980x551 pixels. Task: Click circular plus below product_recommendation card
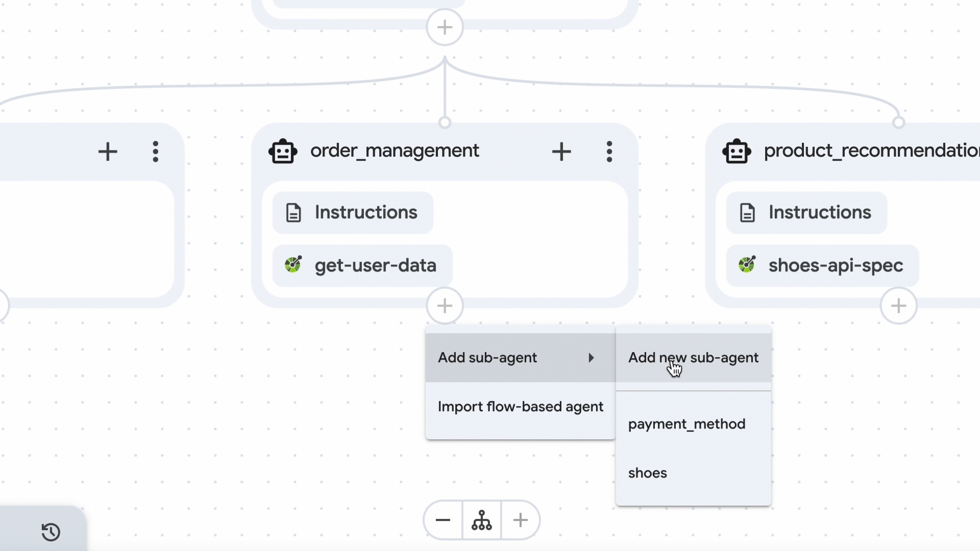coord(898,306)
